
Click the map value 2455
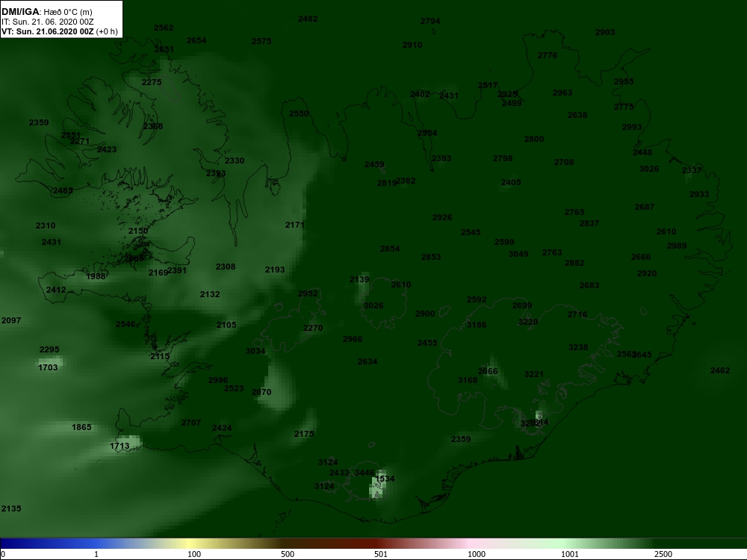pyautogui.click(x=427, y=343)
